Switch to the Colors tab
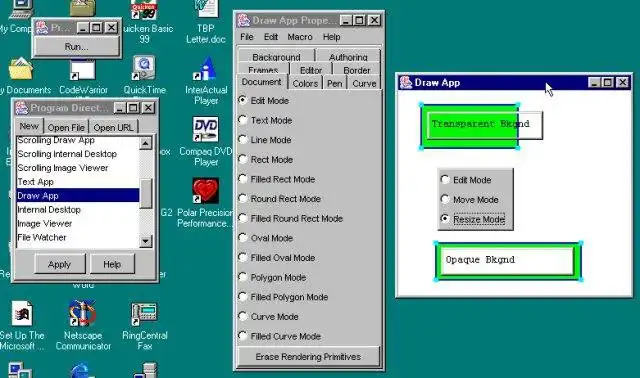640x378 pixels. 305,83
